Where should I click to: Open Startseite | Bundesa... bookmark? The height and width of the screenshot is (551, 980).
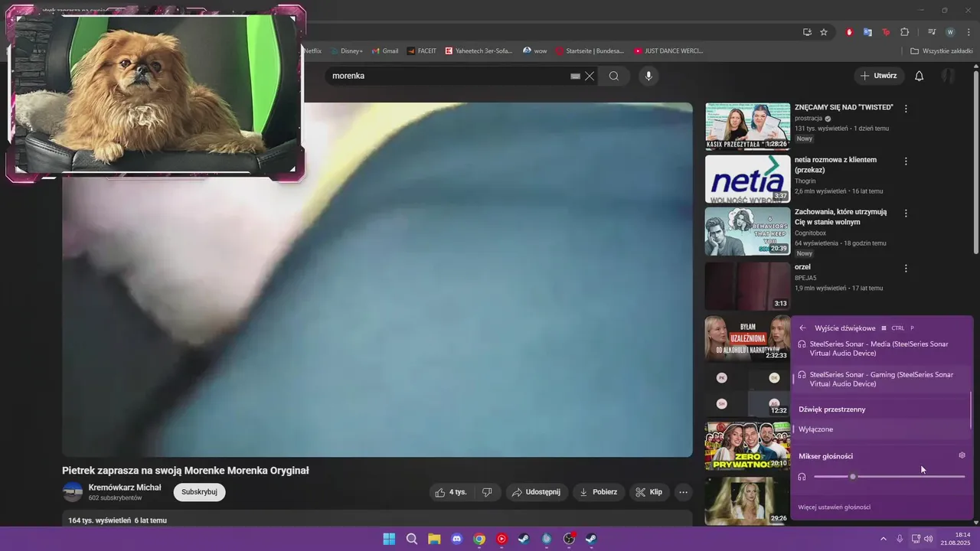pyautogui.click(x=590, y=51)
